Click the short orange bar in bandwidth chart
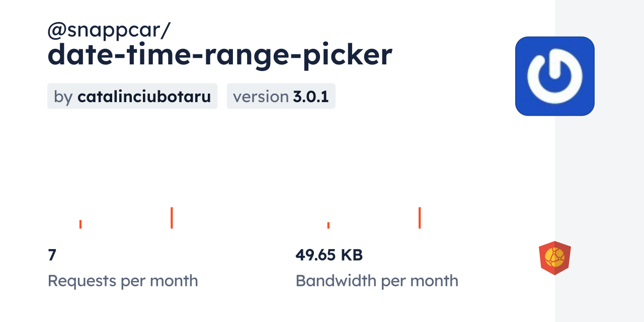Screen dimensions: 644x322 point(329,225)
